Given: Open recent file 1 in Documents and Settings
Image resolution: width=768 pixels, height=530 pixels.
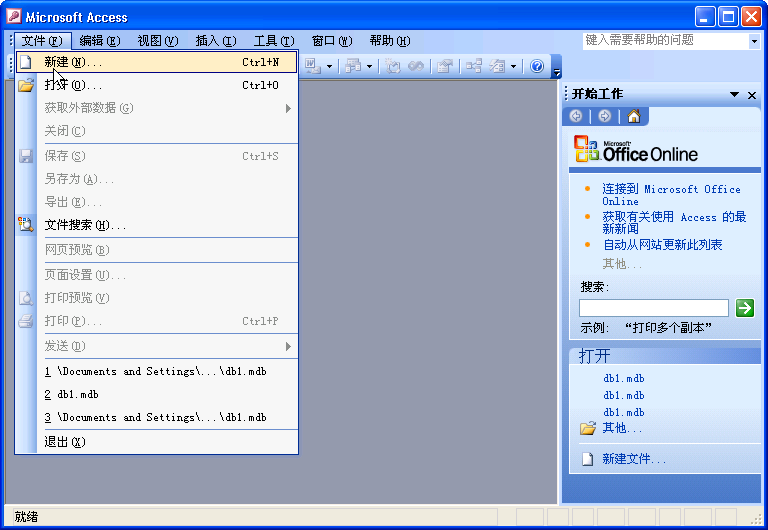Looking at the screenshot, I should (x=157, y=371).
